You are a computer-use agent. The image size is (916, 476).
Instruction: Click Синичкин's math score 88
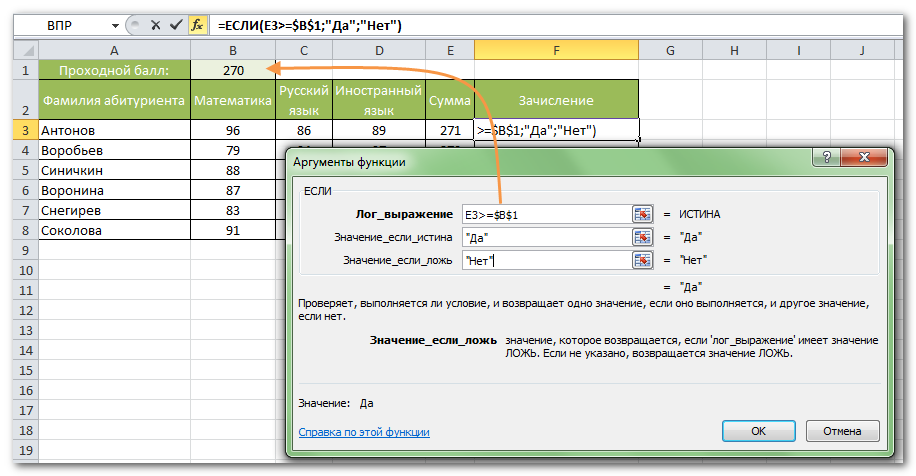233,170
